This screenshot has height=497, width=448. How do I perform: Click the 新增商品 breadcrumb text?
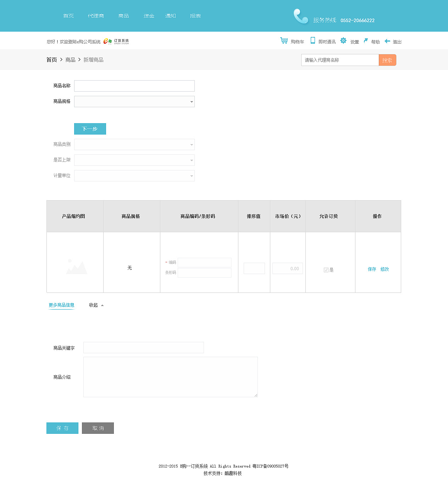(93, 60)
